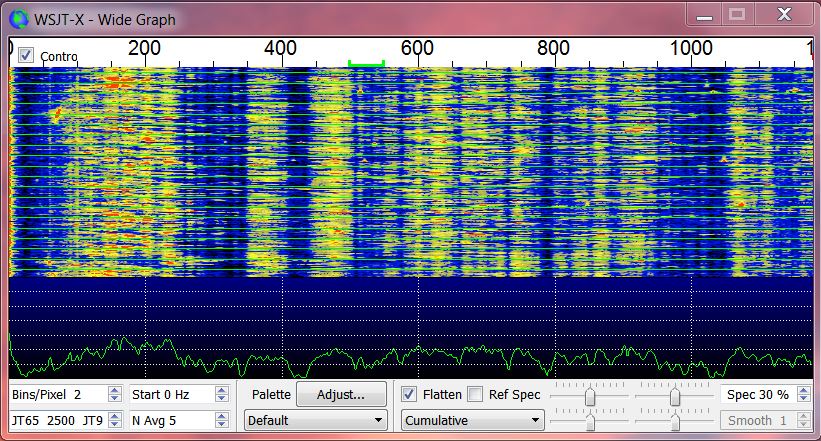The width and height of the screenshot is (821, 441).
Task: Decrease Bins/Pixel with the down arrow
Action: tap(114, 399)
